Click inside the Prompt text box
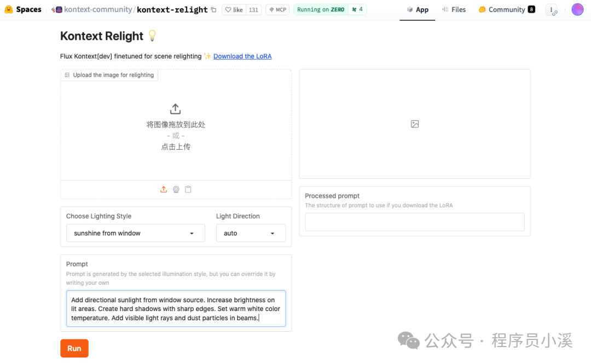The image size is (591, 364). coord(176,309)
